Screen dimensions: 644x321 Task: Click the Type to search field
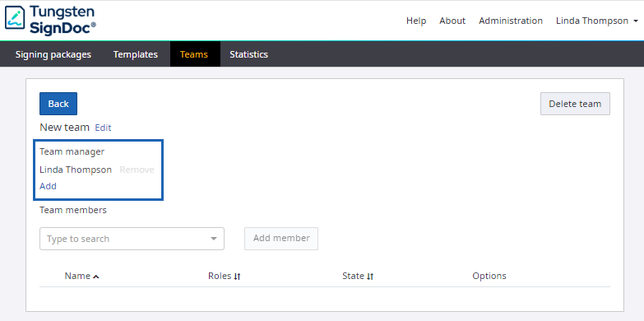coord(132,239)
